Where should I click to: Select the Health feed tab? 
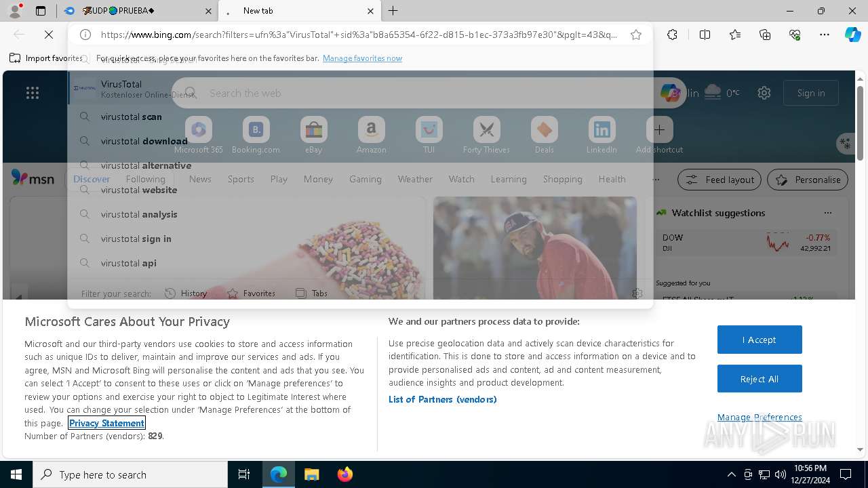pyautogui.click(x=612, y=179)
